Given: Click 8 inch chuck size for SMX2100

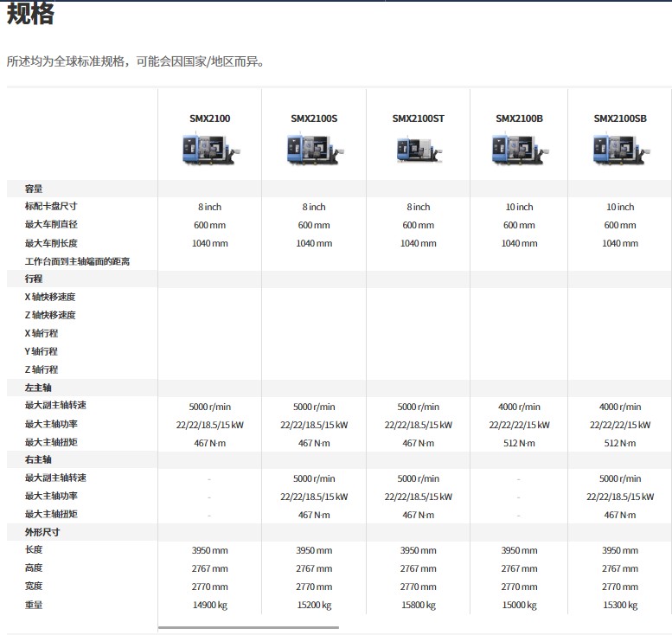Looking at the screenshot, I should (x=210, y=207).
